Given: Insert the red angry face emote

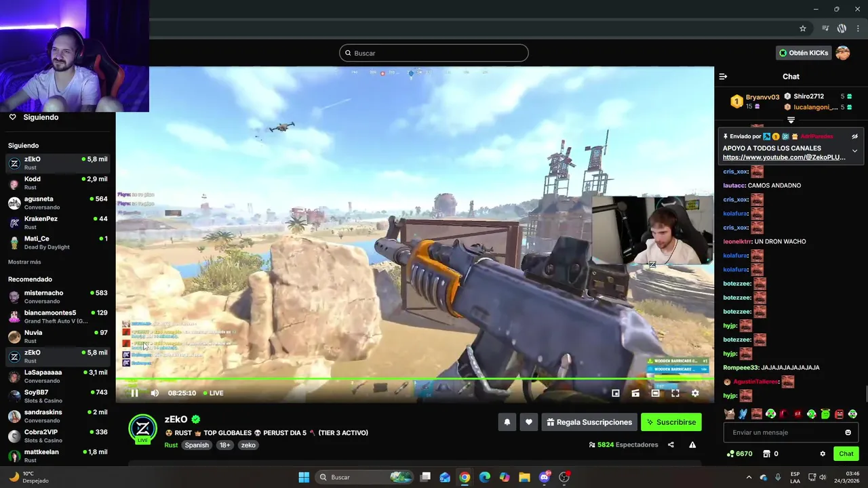Looking at the screenshot, I should pos(839,413).
